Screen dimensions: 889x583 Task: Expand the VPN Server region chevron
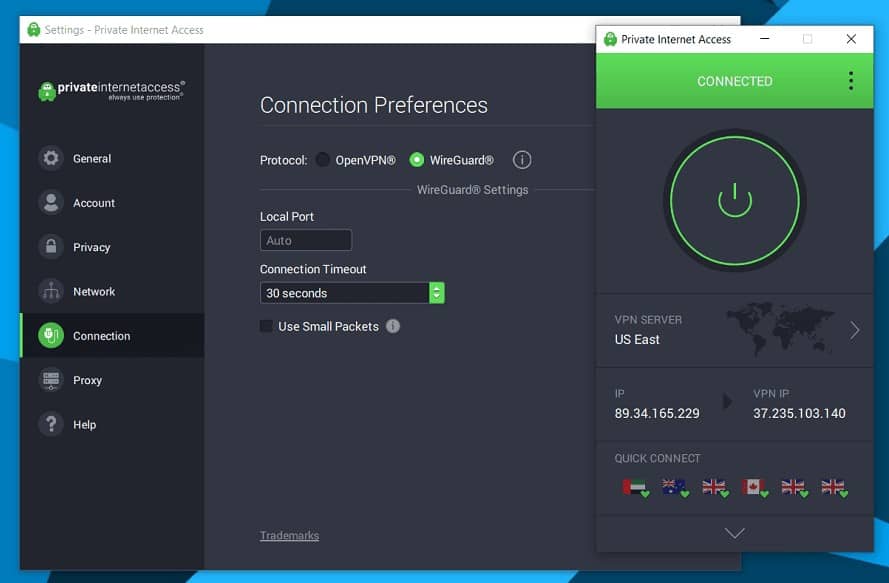[x=854, y=330]
